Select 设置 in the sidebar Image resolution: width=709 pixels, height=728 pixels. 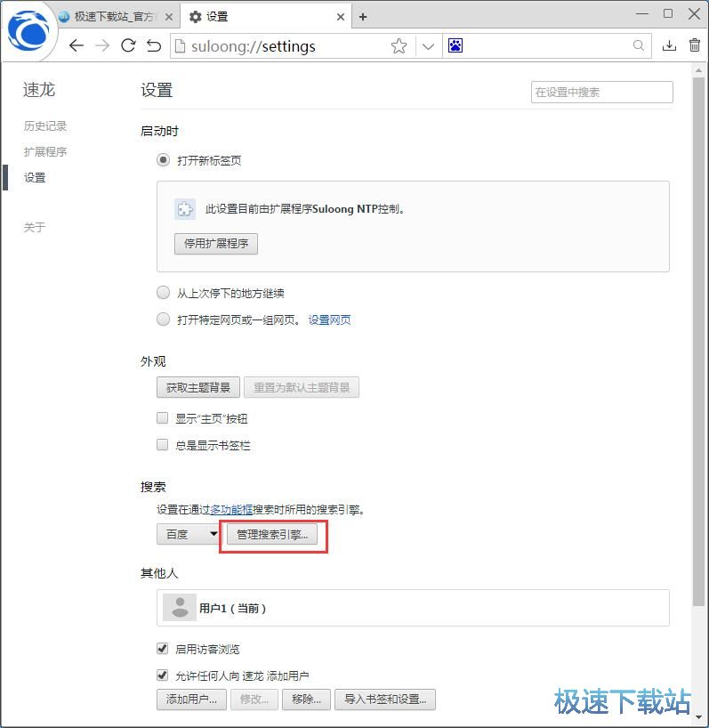[35, 177]
